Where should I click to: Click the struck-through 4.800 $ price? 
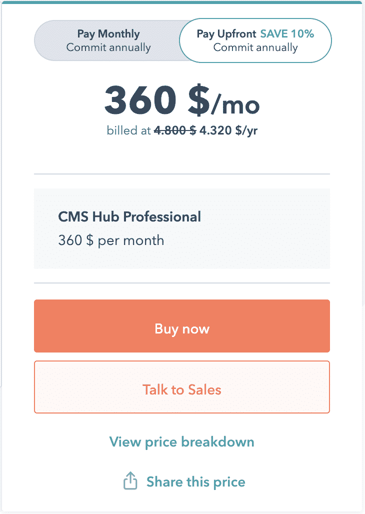tap(175, 130)
